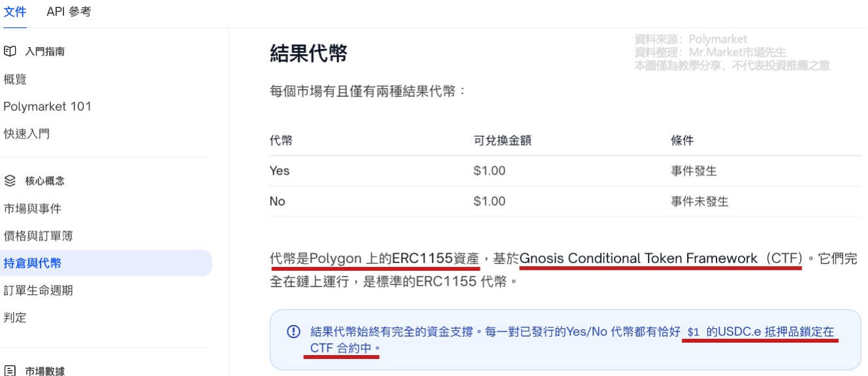The width and height of the screenshot is (868, 376).
Task: Open the 概覽 sidebar page
Action: pyautogui.click(x=15, y=79)
